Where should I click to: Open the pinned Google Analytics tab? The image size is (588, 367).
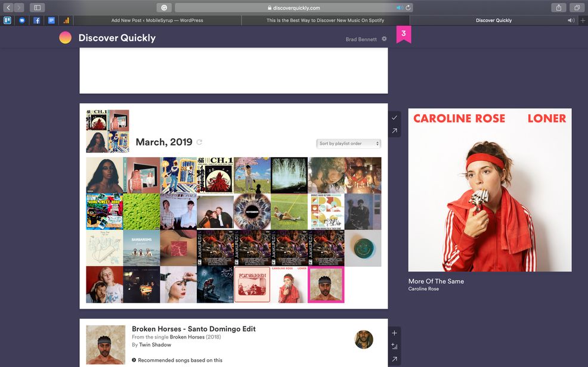coord(66,20)
